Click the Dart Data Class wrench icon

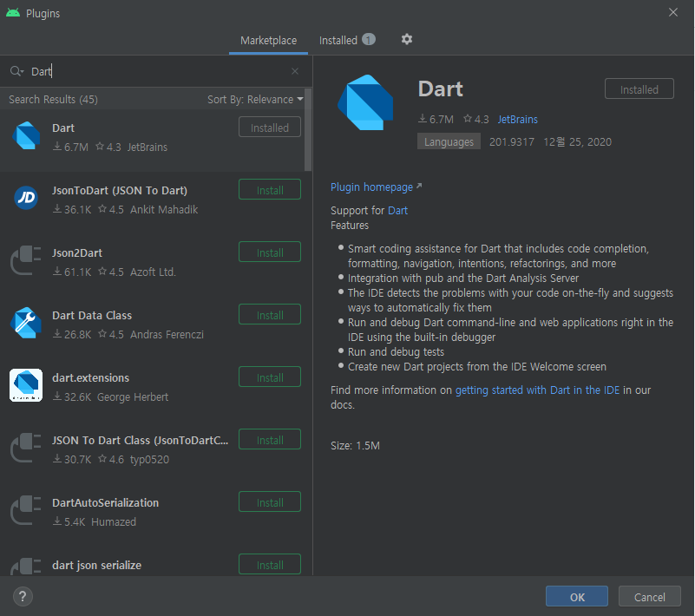click(26, 323)
